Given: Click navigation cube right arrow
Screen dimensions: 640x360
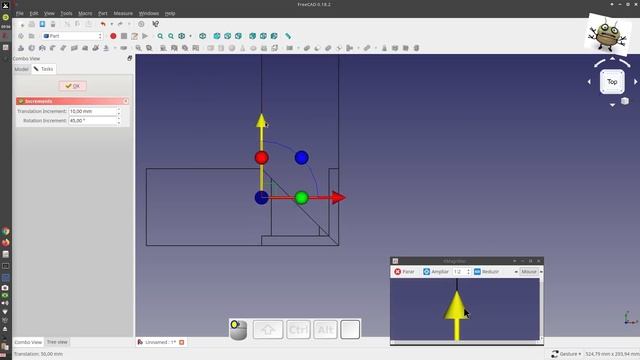Looking at the screenshot, I should [x=636, y=82].
